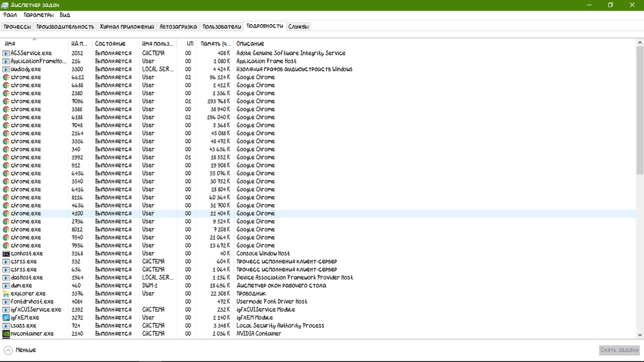This screenshot has width=644, height=362.
Task: Select the explorer.exe process name
Action: pyautogui.click(x=28, y=294)
